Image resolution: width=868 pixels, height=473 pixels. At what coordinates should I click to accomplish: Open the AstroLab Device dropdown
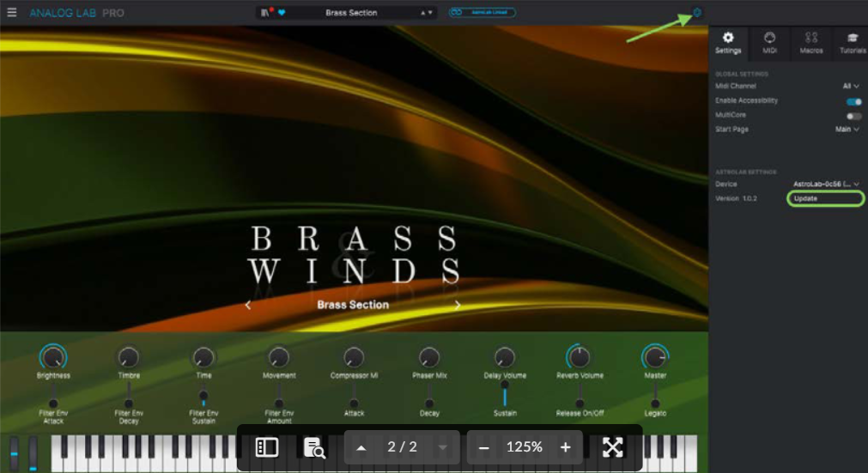[x=826, y=185]
